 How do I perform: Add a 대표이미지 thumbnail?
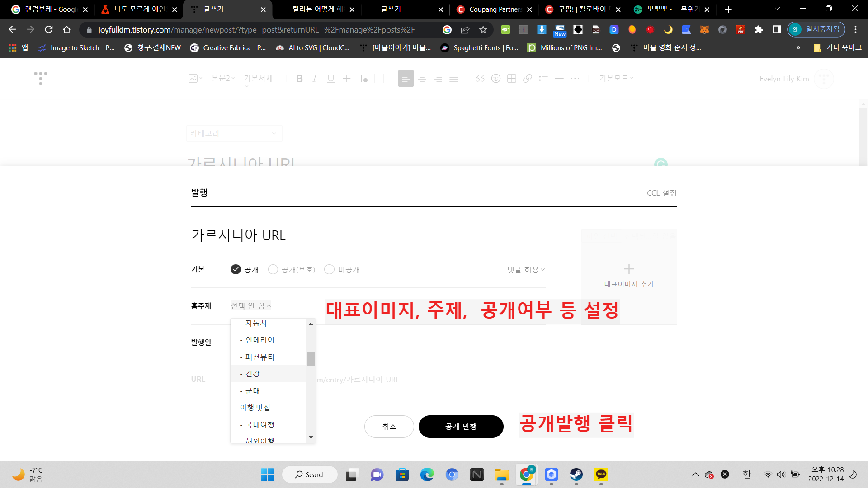click(x=629, y=277)
